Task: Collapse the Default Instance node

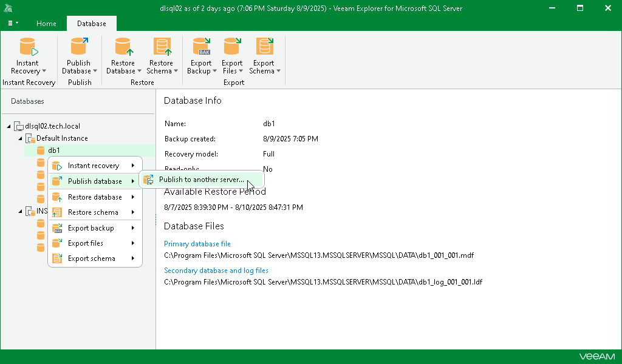Action: (x=20, y=138)
